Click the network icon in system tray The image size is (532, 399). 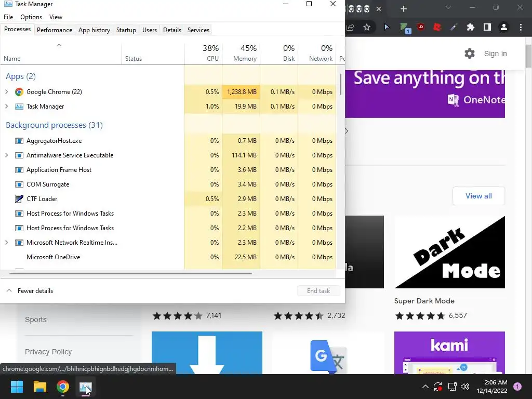pos(452,387)
